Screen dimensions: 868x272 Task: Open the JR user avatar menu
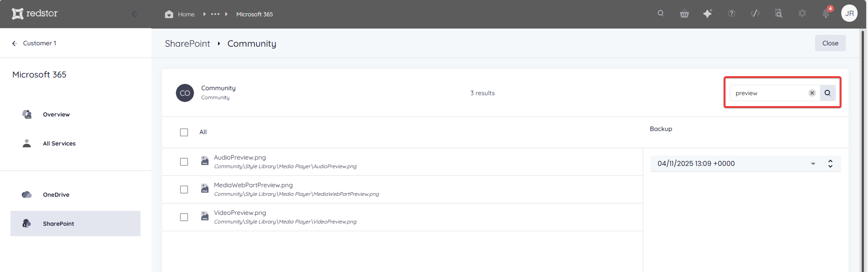(x=849, y=14)
